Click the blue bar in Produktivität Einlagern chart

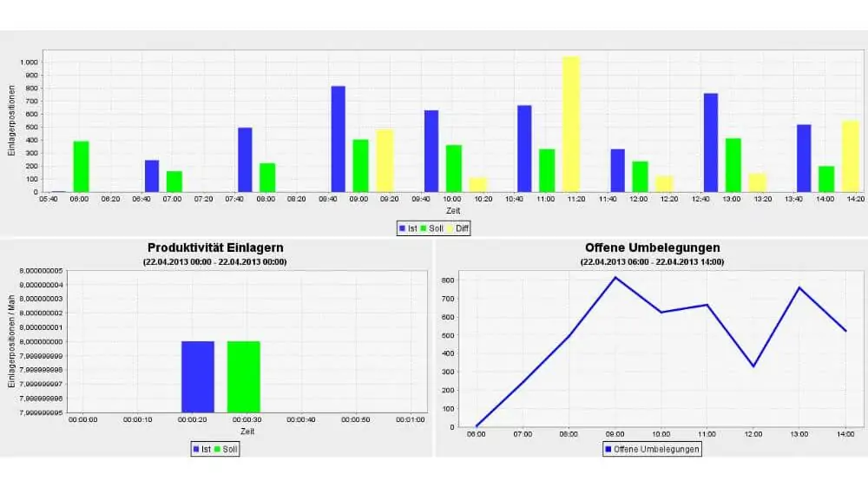198,376
